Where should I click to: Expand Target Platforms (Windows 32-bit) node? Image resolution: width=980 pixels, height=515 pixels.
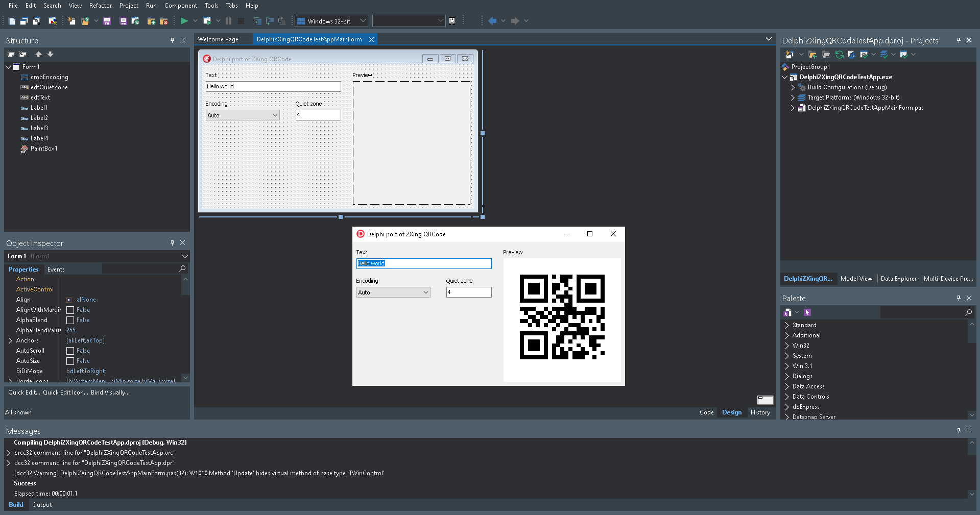793,97
